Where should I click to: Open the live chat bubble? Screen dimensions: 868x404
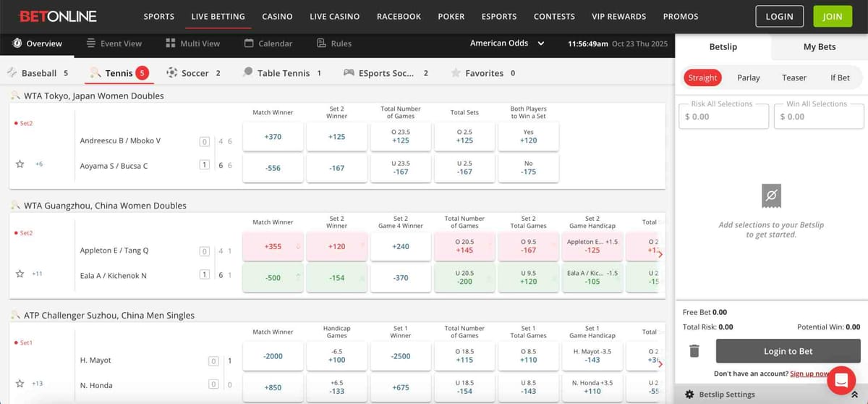pyautogui.click(x=841, y=379)
